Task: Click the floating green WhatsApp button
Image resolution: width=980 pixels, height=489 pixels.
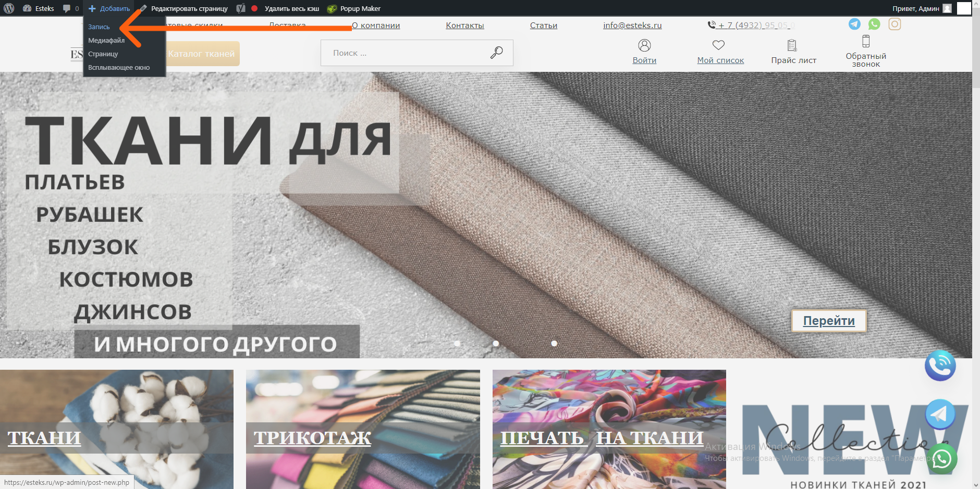Action: click(x=941, y=459)
